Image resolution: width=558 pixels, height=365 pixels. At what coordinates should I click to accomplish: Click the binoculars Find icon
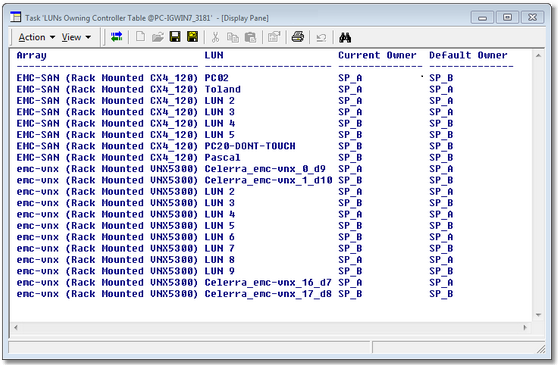click(345, 37)
